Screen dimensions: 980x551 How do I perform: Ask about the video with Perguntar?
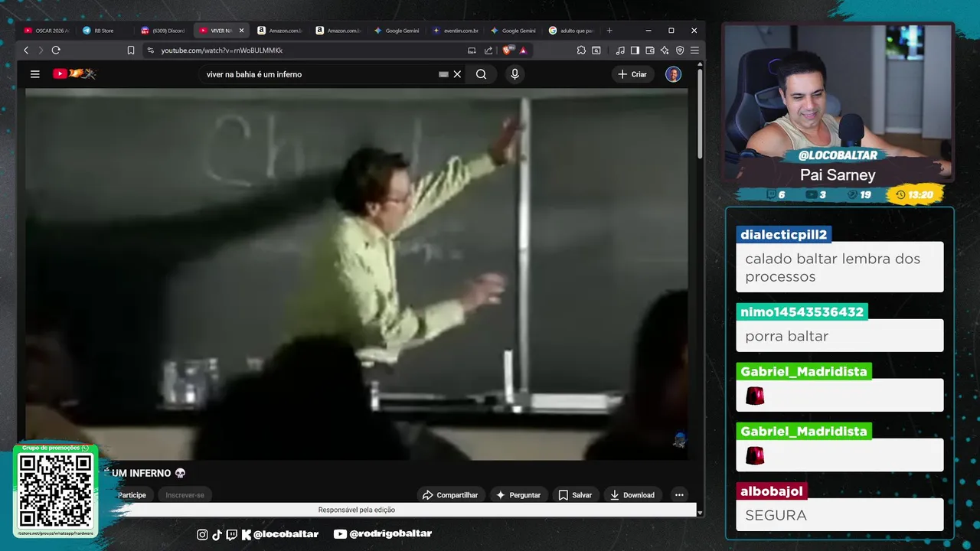518,495
